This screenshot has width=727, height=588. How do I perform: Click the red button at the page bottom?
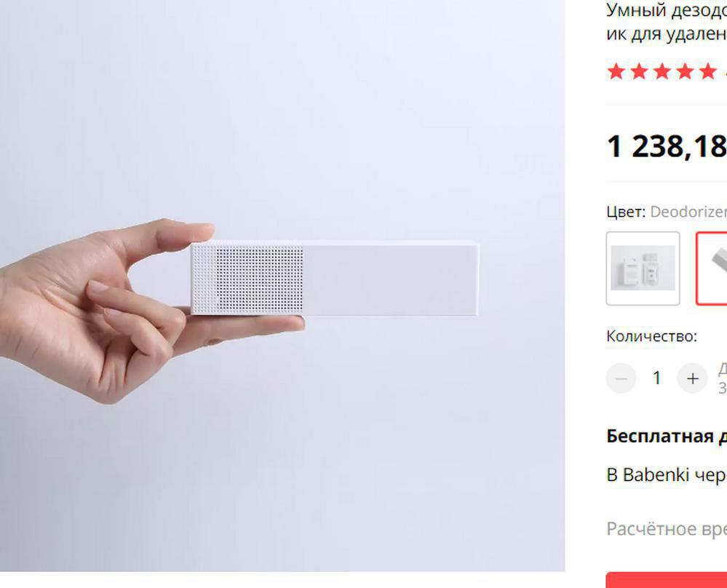[667, 580]
